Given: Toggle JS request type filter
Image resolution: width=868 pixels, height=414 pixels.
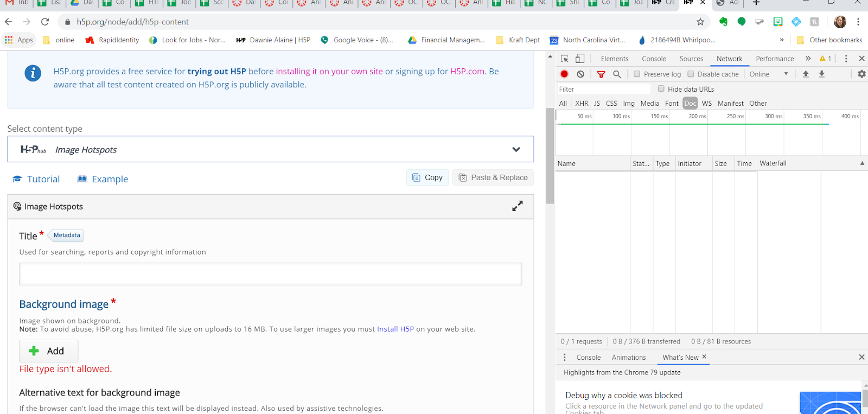Looking at the screenshot, I should 597,103.
